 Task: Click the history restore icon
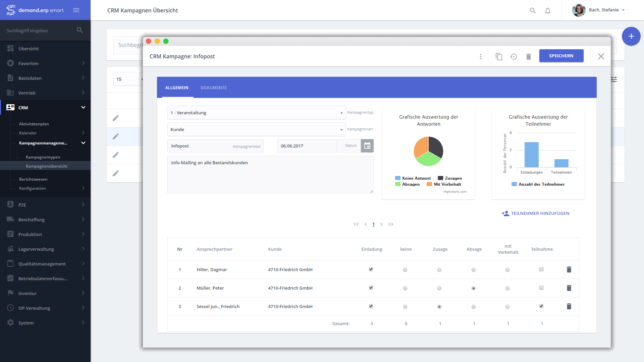click(x=514, y=57)
